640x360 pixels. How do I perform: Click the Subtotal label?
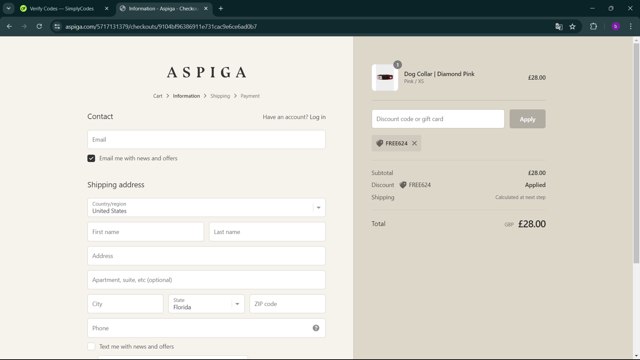pos(382,173)
